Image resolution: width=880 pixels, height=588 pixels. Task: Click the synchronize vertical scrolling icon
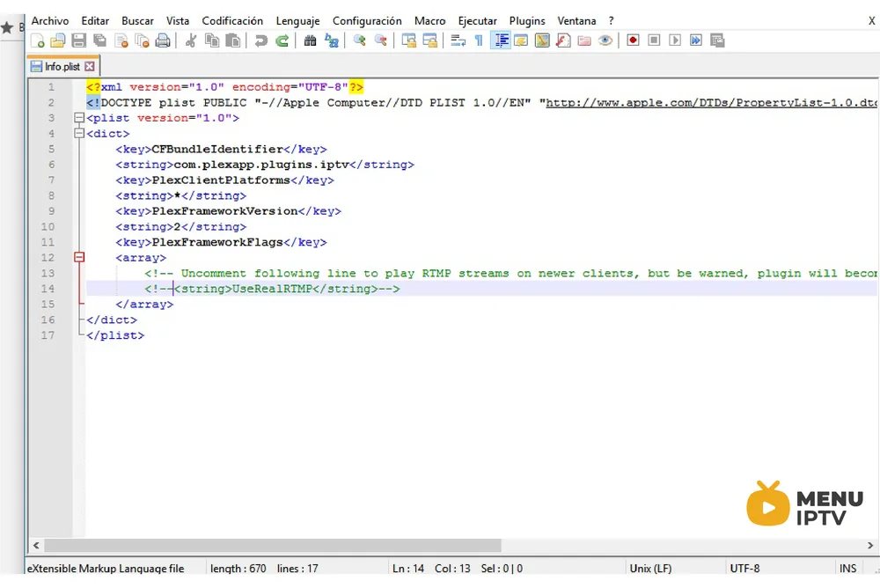tap(409, 40)
